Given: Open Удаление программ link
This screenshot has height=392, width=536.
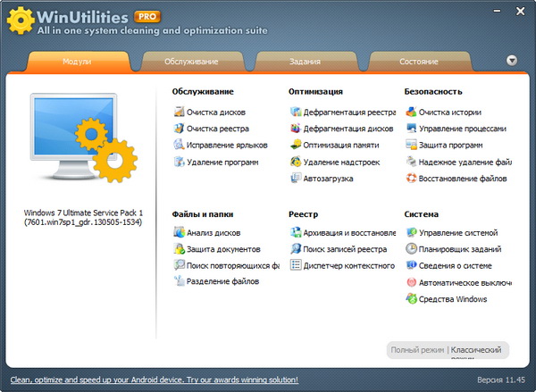Looking at the screenshot, I should coord(222,163).
